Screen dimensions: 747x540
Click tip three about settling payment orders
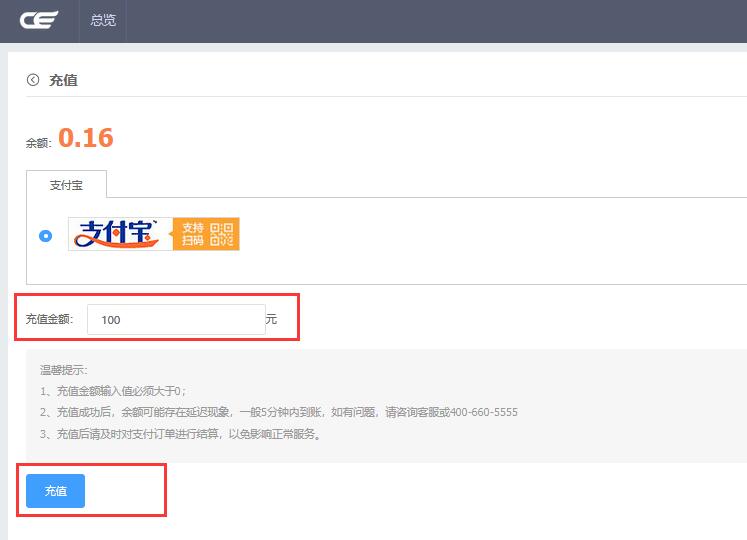[x=180, y=434]
